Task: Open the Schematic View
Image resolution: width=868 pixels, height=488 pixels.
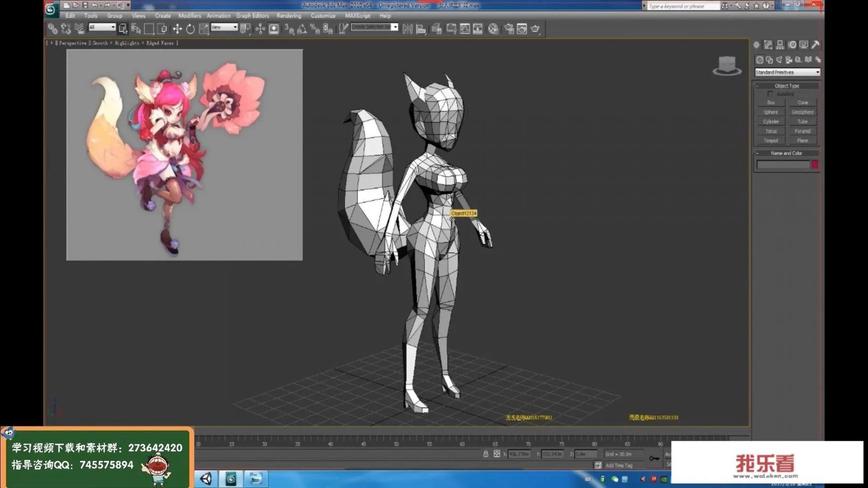Action: [478, 29]
